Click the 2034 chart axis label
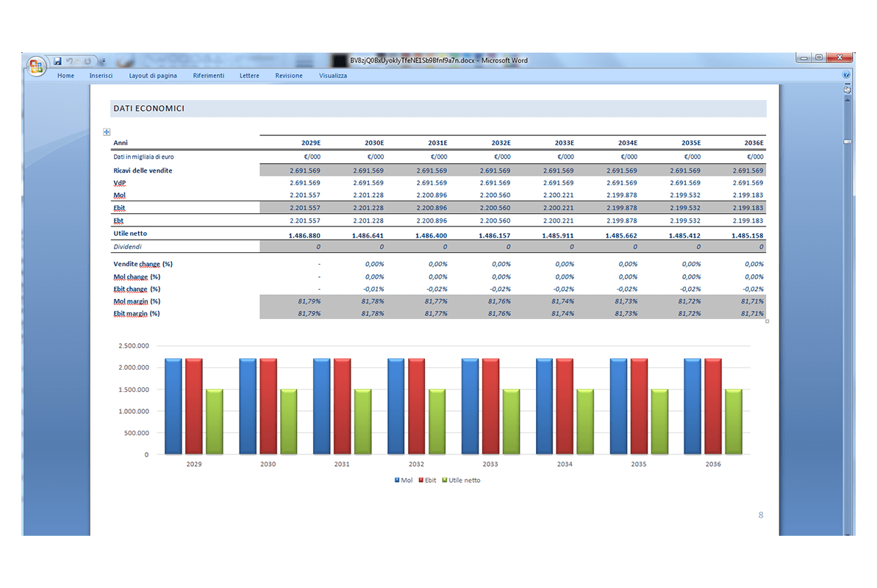 565,464
